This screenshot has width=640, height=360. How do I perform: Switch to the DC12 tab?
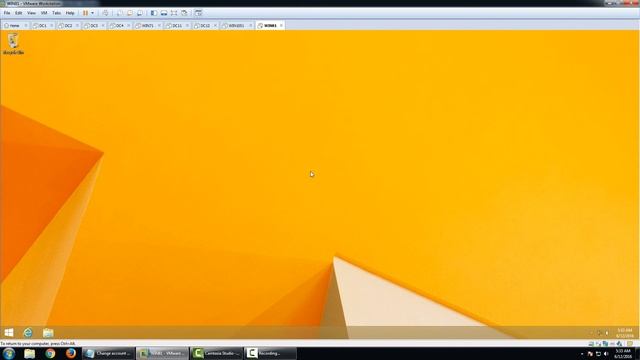click(204, 26)
